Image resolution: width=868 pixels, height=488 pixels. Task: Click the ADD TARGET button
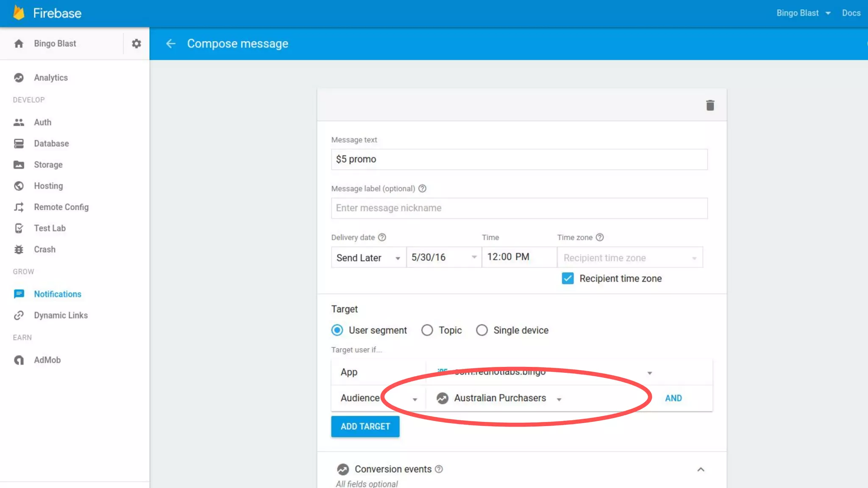(x=365, y=426)
